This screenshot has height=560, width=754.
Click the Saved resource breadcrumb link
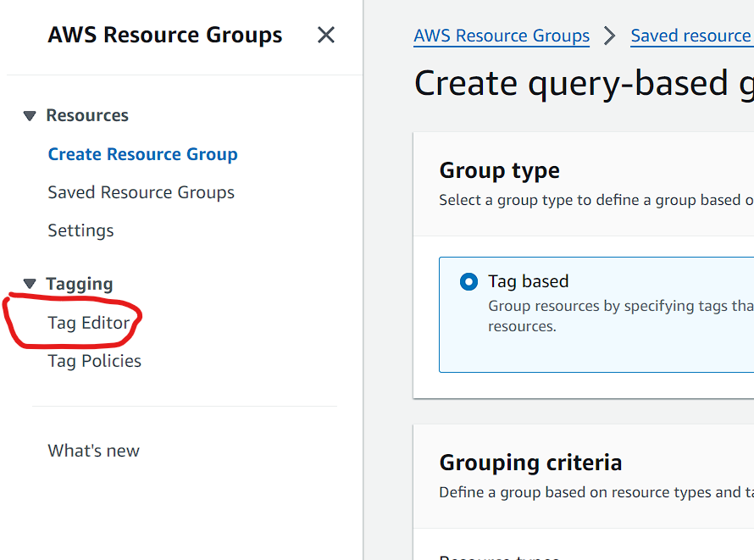pos(692,36)
